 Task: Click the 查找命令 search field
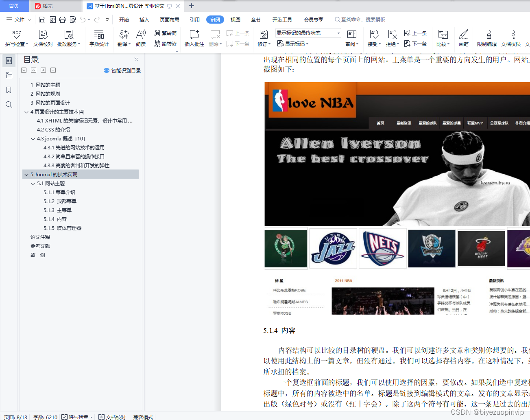[x=360, y=20]
